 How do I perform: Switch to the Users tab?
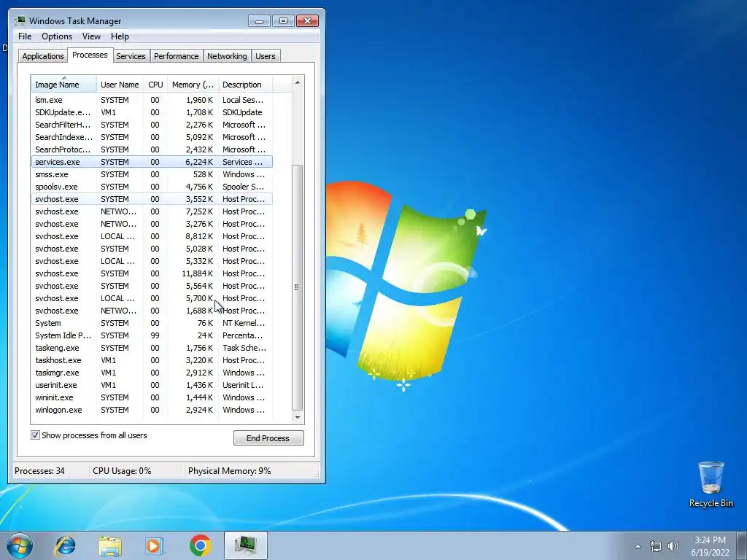tap(266, 56)
